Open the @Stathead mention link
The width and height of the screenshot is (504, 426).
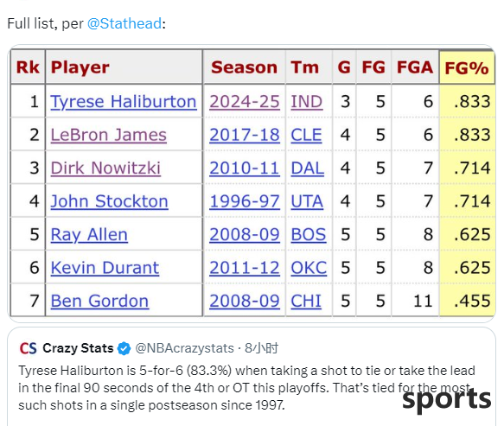coord(124,24)
